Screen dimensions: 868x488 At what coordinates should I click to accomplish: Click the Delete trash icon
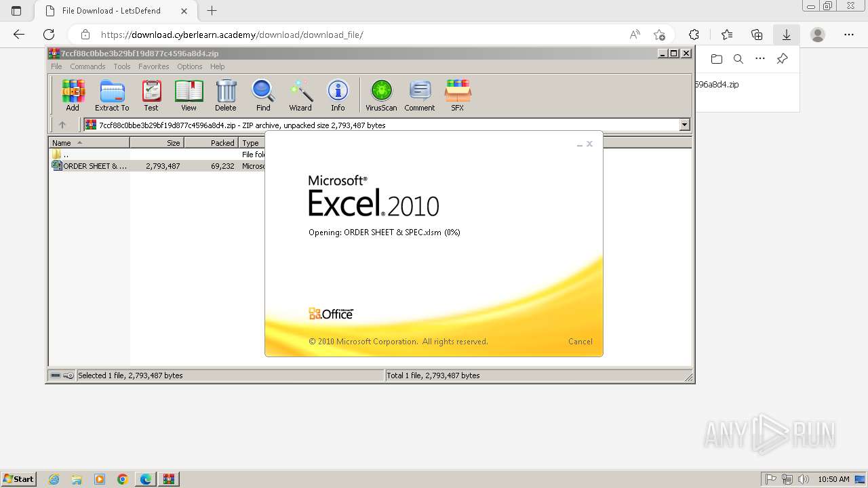[x=226, y=95]
